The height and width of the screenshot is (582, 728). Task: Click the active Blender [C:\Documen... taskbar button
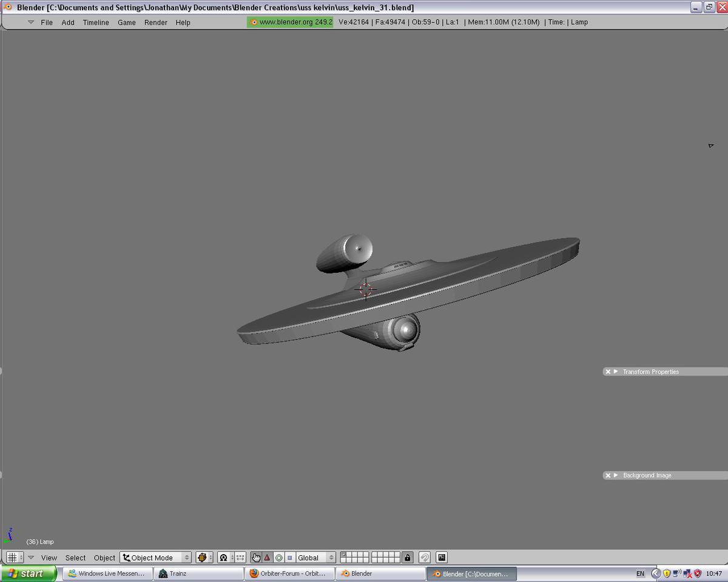(x=471, y=574)
